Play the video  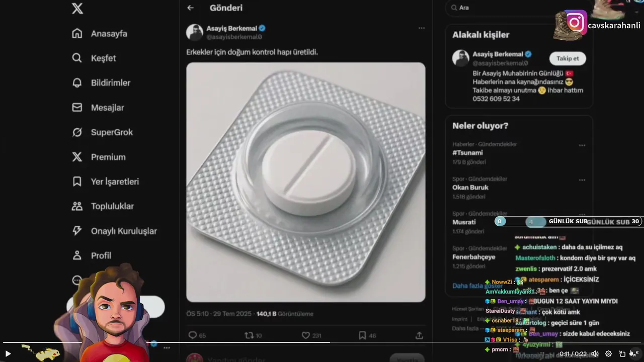8,354
